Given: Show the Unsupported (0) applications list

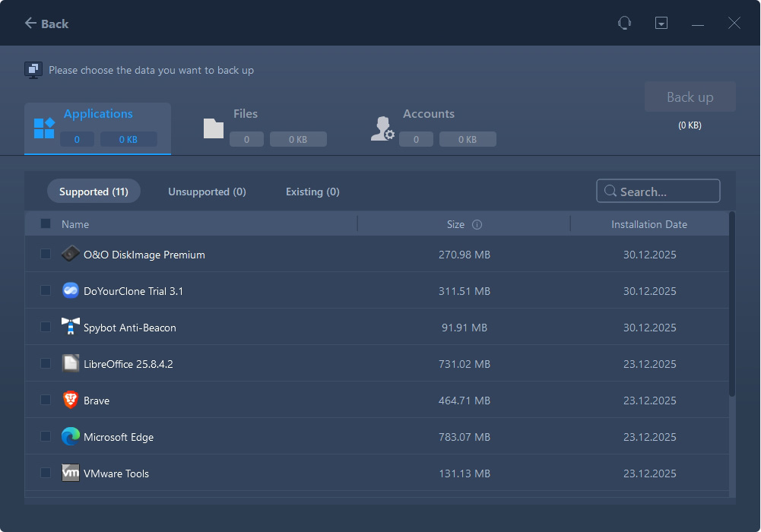Looking at the screenshot, I should point(207,192).
